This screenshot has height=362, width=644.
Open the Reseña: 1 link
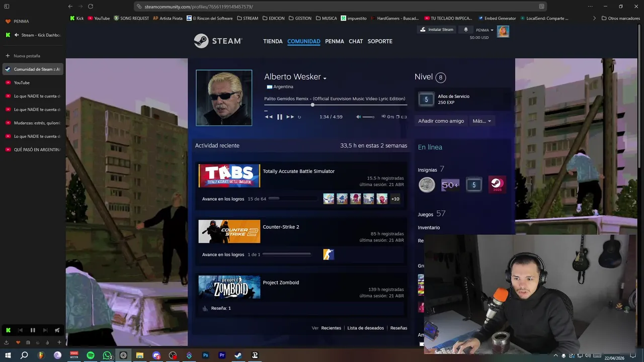(221, 308)
